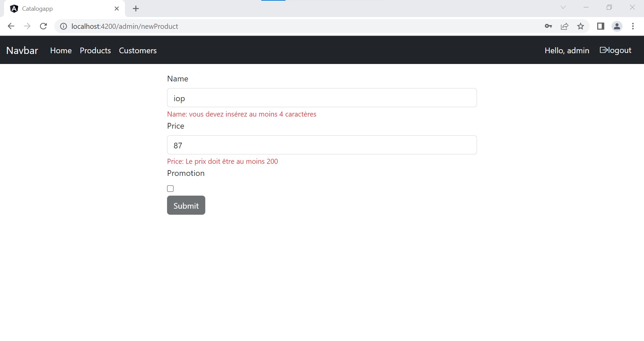Viewport: 644px width, 341px height.
Task: Click the Promotion label
Action: (186, 173)
